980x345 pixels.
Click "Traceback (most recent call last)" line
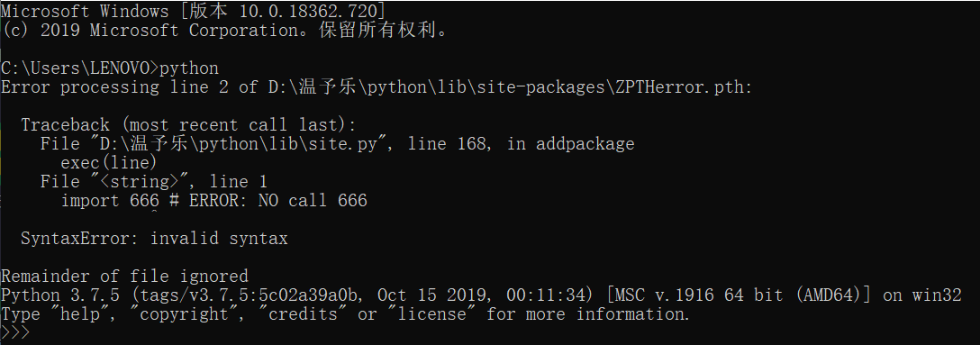click(188, 125)
